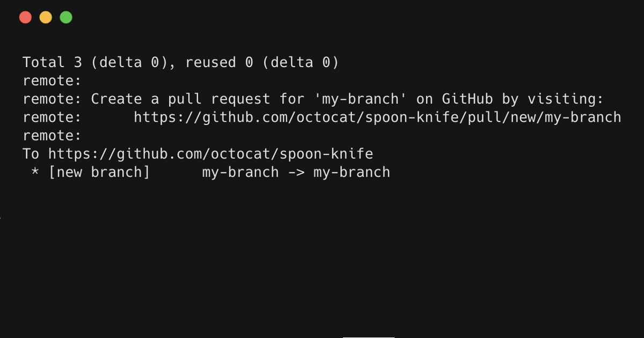Click the 'reused 0 (delta 0)' text
This screenshot has width=644, height=338.
(262, 63)
